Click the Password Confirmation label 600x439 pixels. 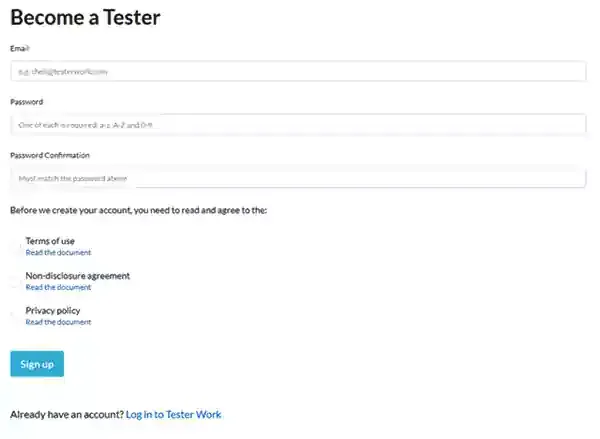[50, 155]
